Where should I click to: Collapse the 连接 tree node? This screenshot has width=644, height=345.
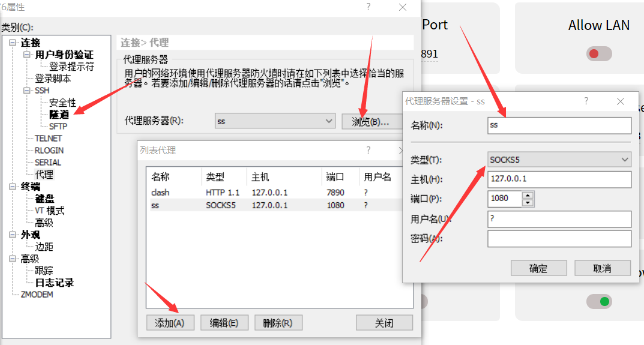click(13, 43)
